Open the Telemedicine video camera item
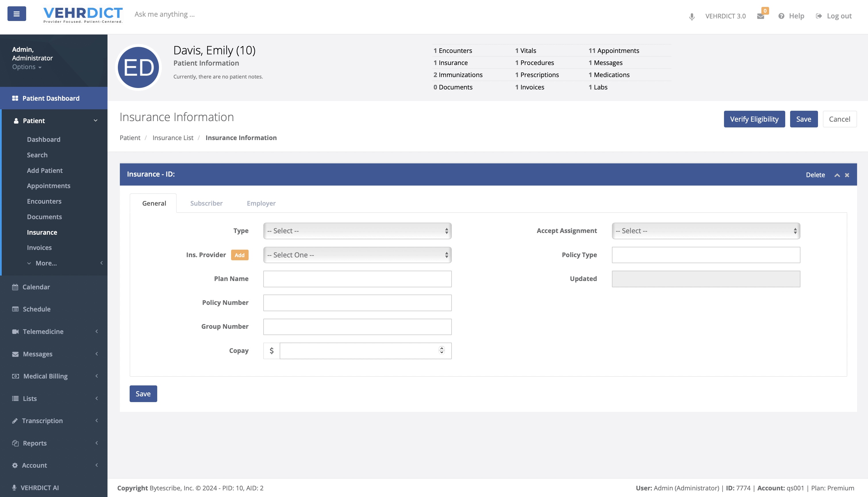Viewport: 868px width, 497px height. click(x=43, y=331)
